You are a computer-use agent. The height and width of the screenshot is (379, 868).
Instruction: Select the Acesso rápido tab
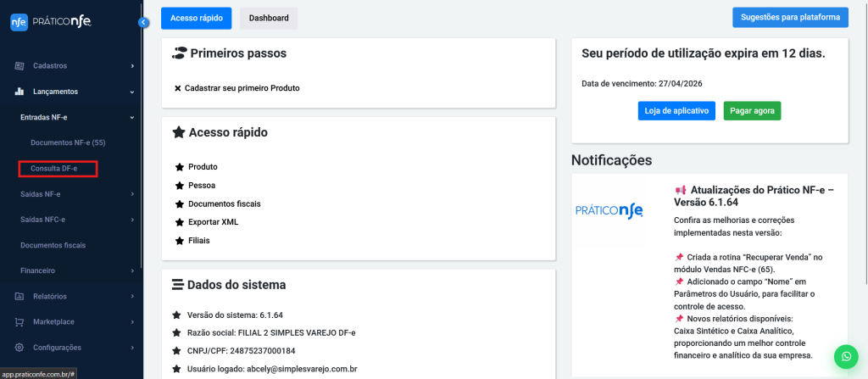(x=196, y=18)
